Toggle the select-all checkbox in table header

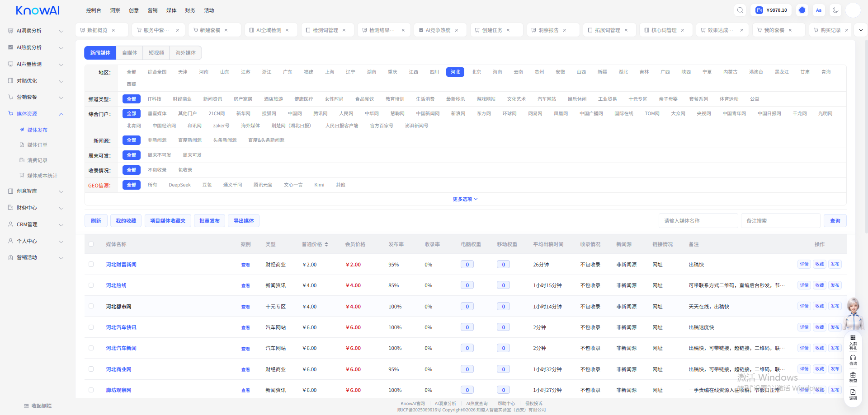tap(91, 244)
